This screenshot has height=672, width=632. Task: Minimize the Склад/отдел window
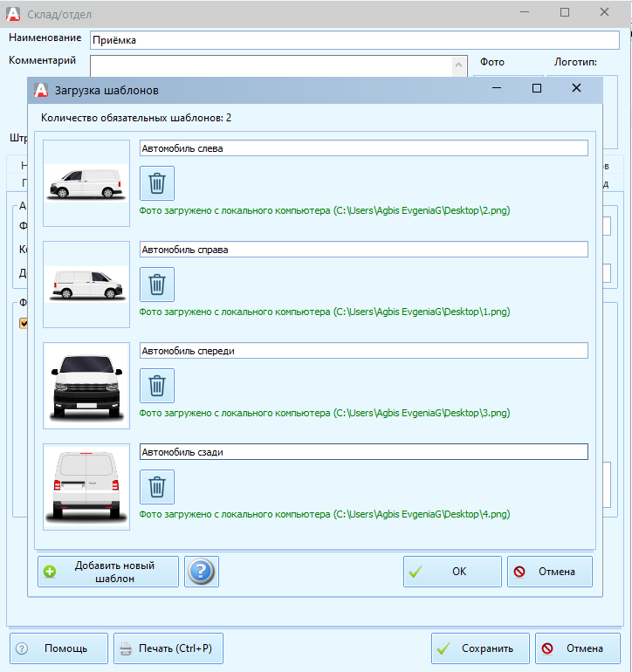click(525, 12)
